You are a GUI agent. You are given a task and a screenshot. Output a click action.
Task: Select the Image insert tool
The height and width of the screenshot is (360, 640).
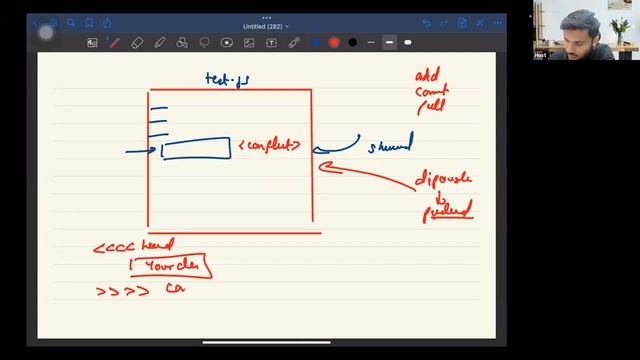249,42
